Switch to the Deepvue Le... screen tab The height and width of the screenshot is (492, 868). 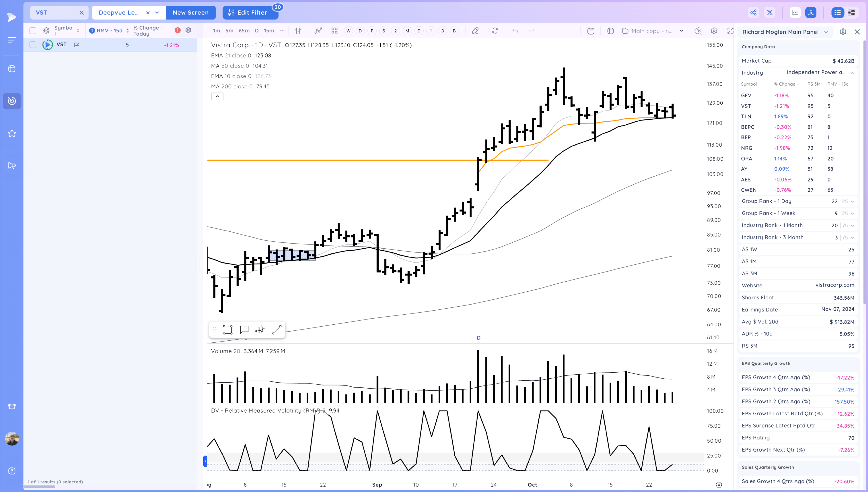[x=118, y=13]
